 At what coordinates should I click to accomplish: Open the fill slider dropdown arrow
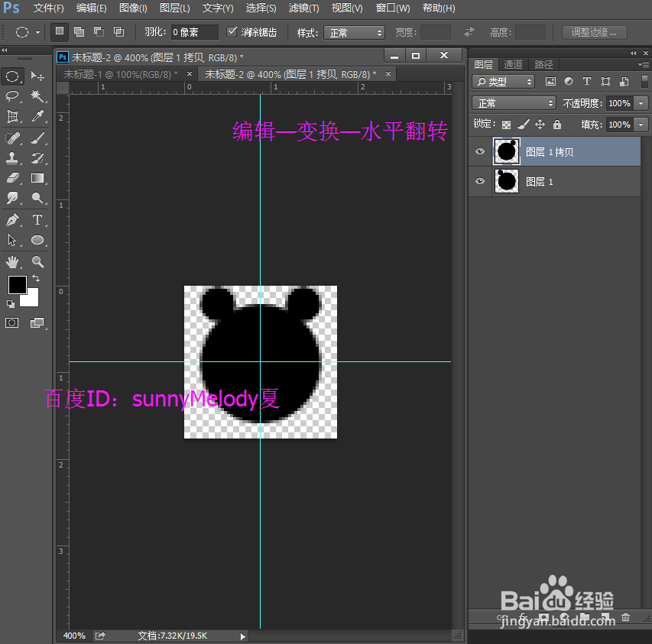(641, 125)
